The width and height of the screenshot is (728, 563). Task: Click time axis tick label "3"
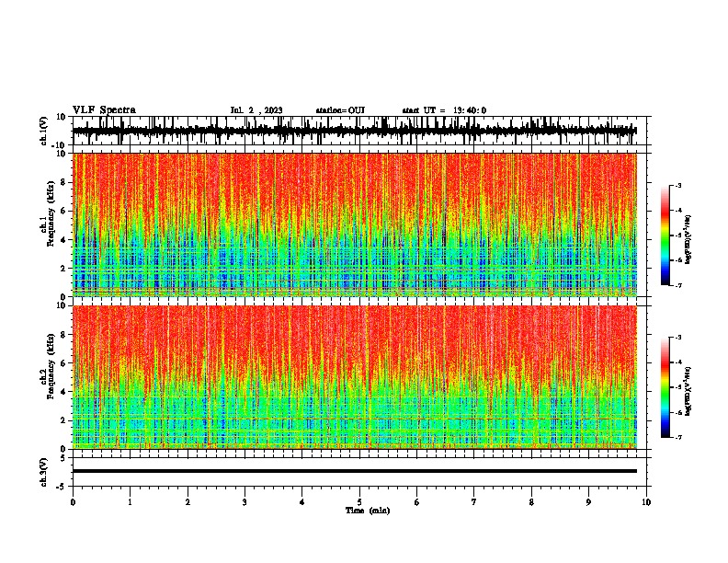point(245,502)
